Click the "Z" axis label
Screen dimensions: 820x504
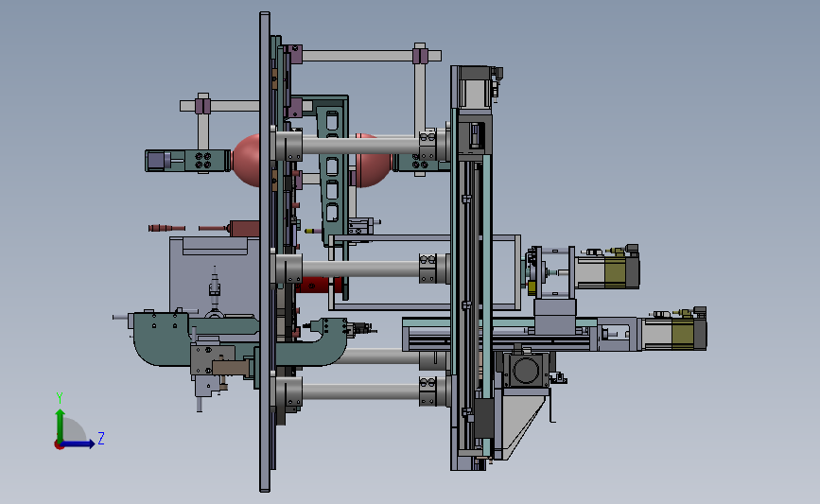click(x=101, y=438)
